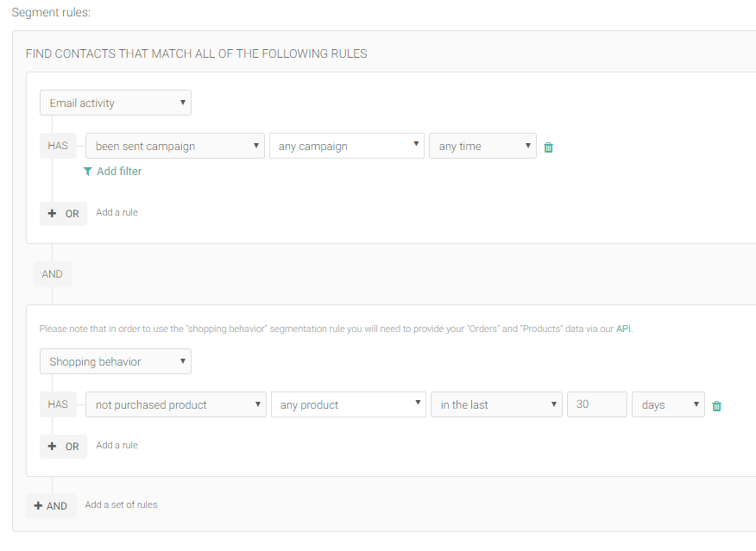
Task: Open the Shopping behavior rule type dropdown
Action: [116, 361]
